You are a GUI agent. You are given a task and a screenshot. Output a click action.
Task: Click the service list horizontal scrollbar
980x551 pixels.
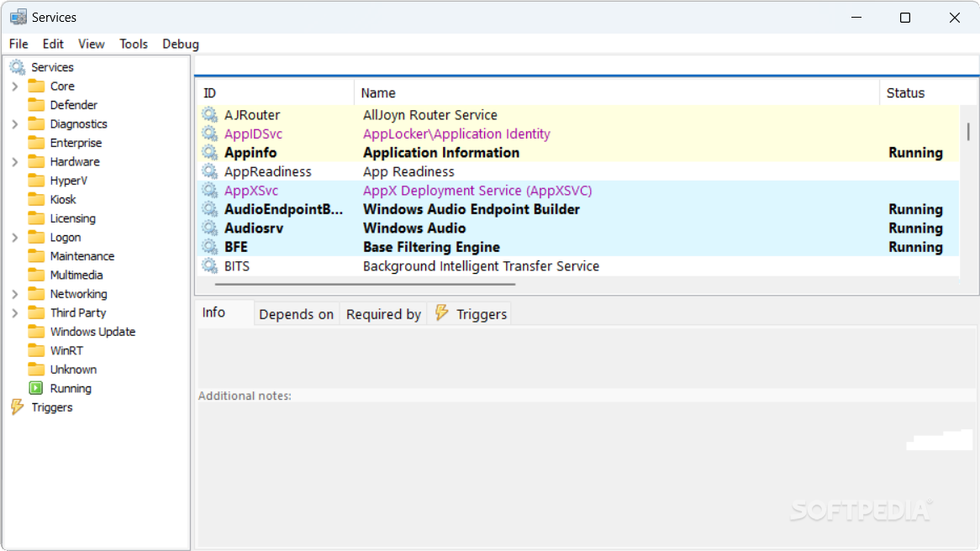point(365,284)
